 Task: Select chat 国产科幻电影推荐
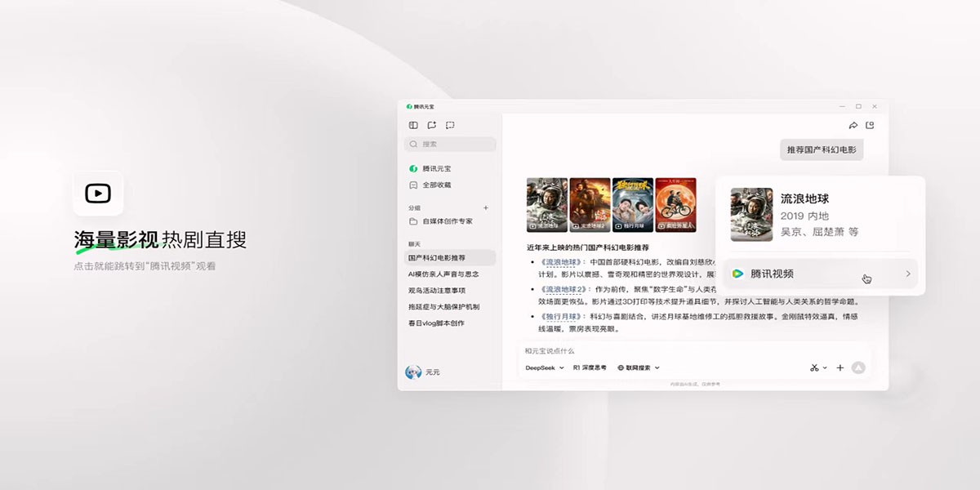450,257
